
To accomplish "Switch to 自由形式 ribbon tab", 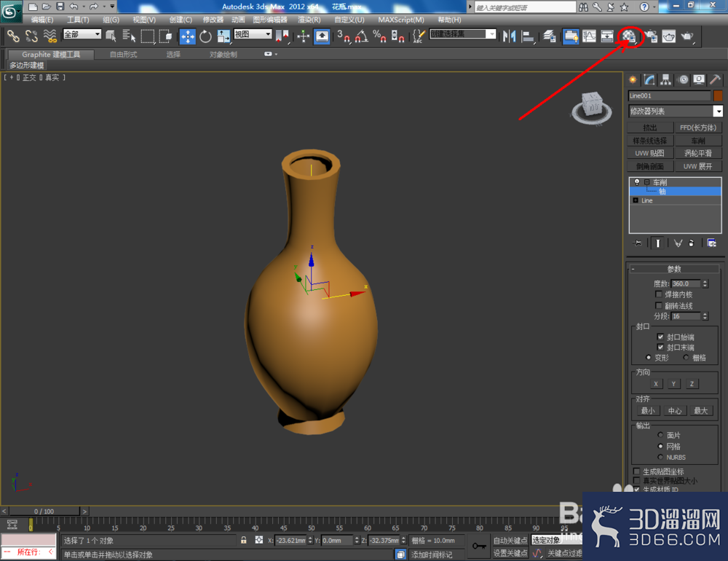I will [124, 55].
